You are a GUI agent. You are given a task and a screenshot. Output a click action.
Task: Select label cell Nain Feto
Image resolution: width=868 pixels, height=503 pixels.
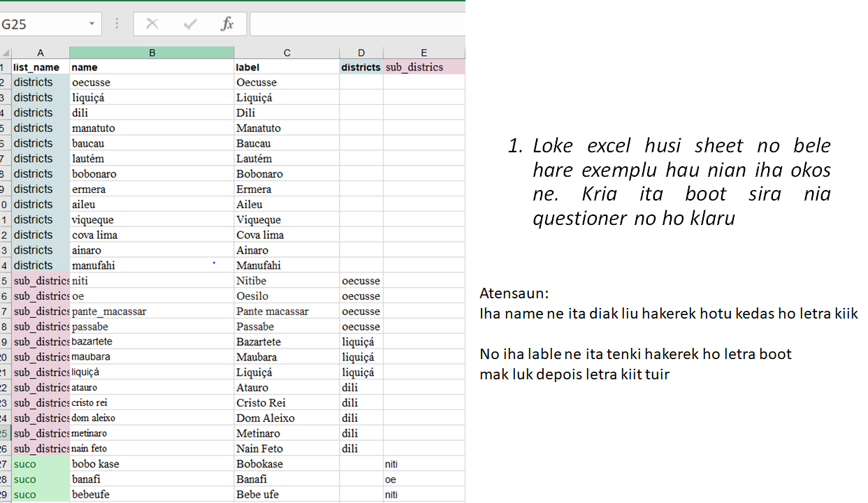point(287,449)
